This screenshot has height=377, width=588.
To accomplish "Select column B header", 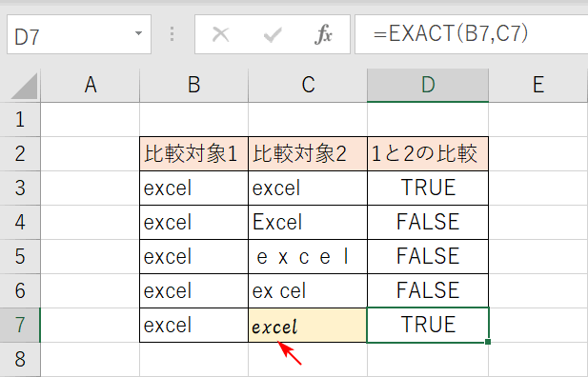I will tap(193, 86).
